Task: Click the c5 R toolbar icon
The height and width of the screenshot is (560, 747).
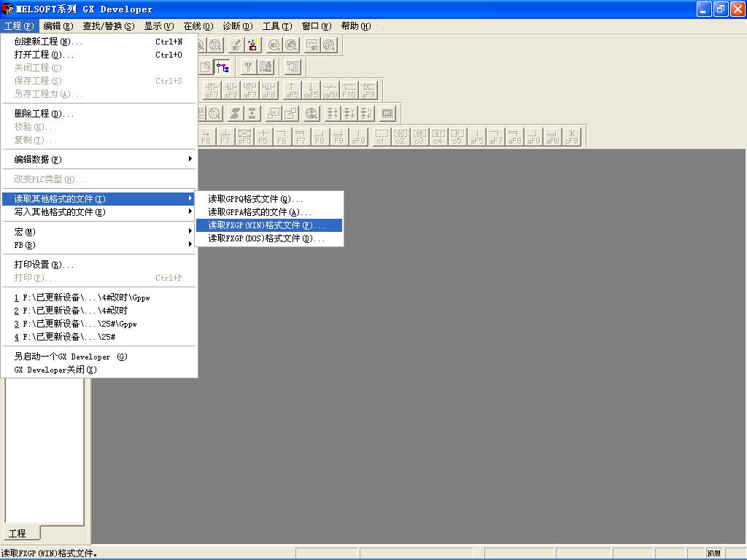Action: pos(457,136)
